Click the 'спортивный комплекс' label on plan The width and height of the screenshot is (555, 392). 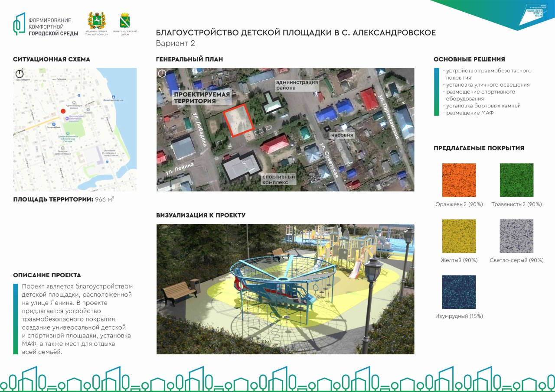[x=278, y=179]
